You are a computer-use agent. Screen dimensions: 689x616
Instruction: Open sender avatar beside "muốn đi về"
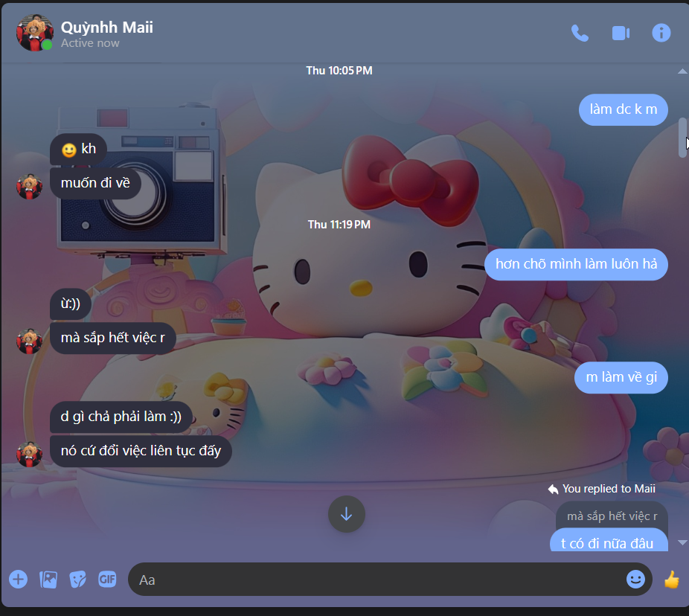[29, 187]
